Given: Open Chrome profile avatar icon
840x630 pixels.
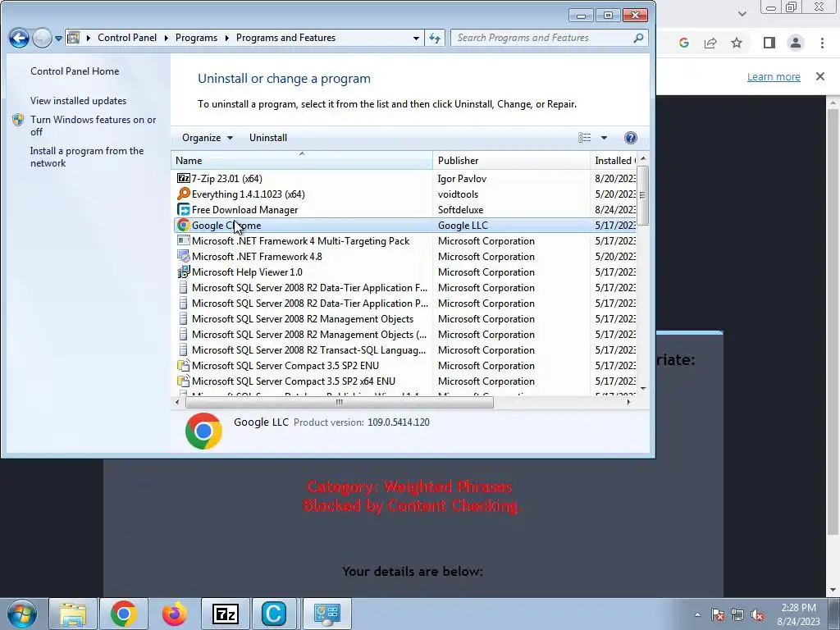Looking at the screenshot, I should [796, 43].
